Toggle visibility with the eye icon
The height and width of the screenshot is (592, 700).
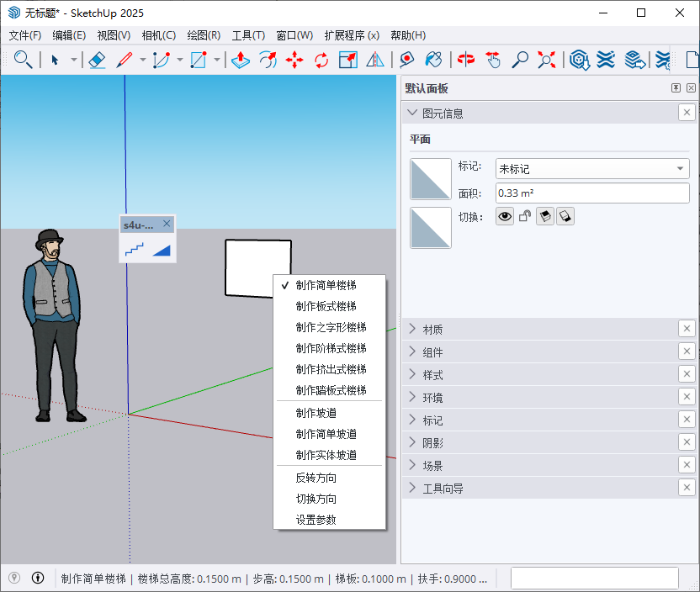505,216
